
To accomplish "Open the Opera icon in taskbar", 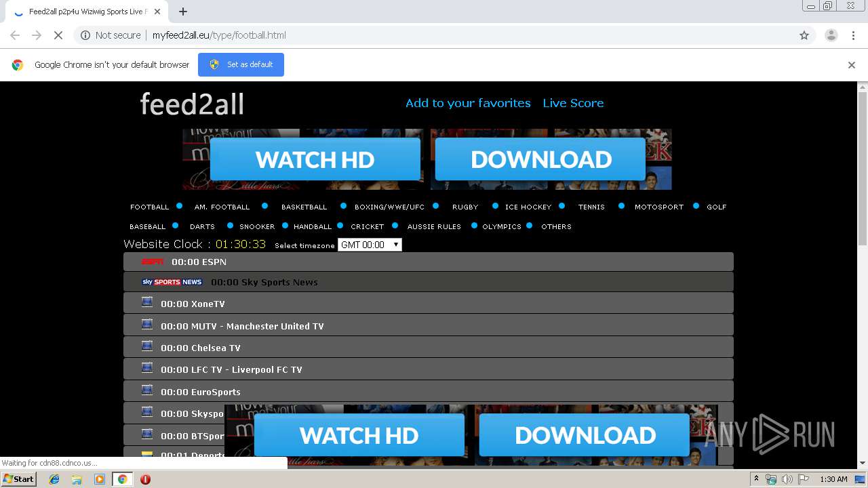I will tap(145, 479).
